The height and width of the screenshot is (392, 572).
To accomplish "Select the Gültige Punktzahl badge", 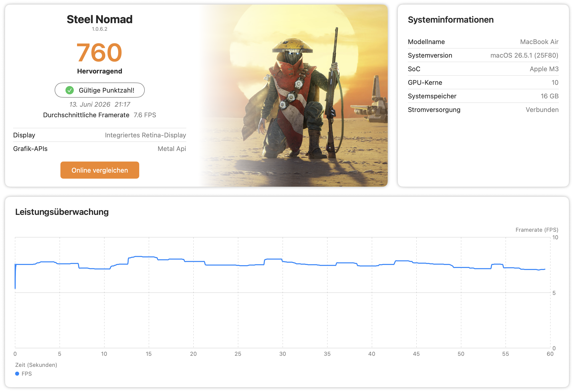I will tap(100, 90).
